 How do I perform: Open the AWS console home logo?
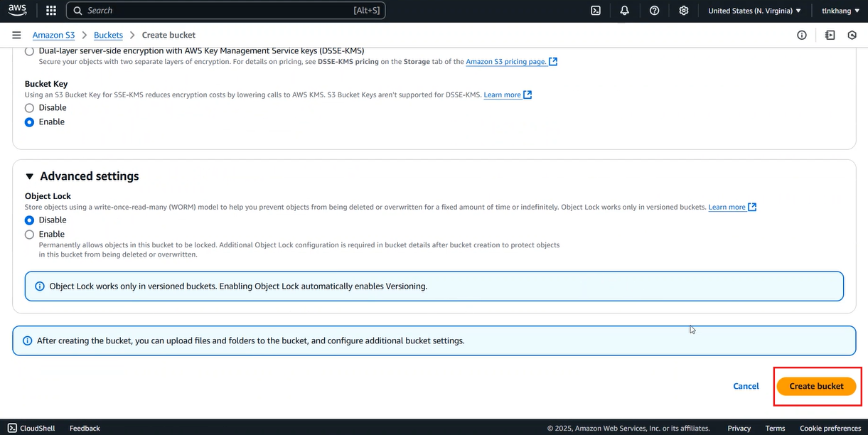[18, 10]
